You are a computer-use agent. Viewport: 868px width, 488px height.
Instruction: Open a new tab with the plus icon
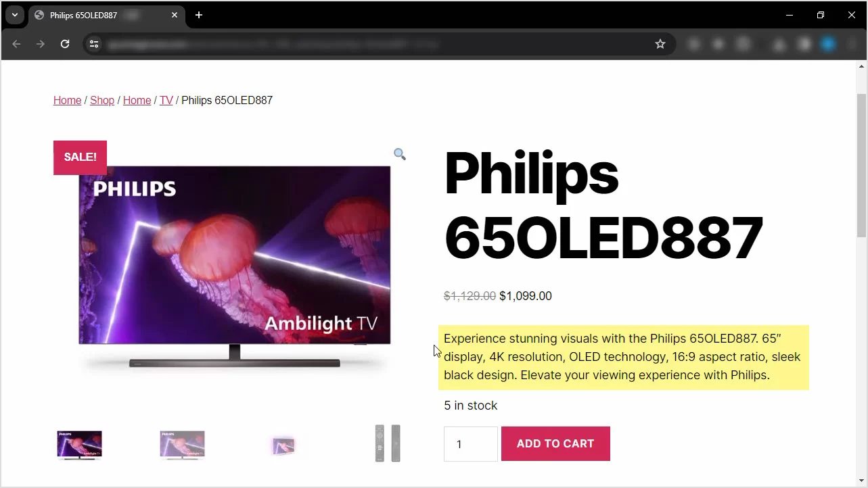199,15
